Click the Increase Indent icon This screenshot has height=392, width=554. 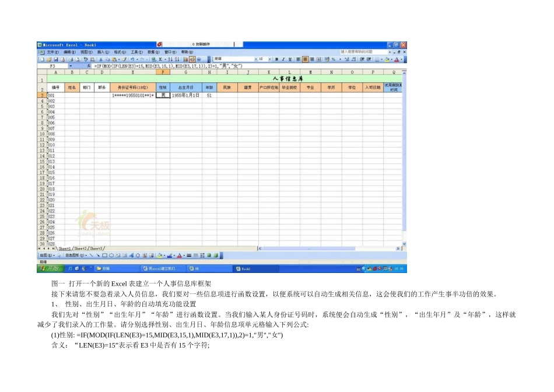pyautogui.click(x=369, y=60)
